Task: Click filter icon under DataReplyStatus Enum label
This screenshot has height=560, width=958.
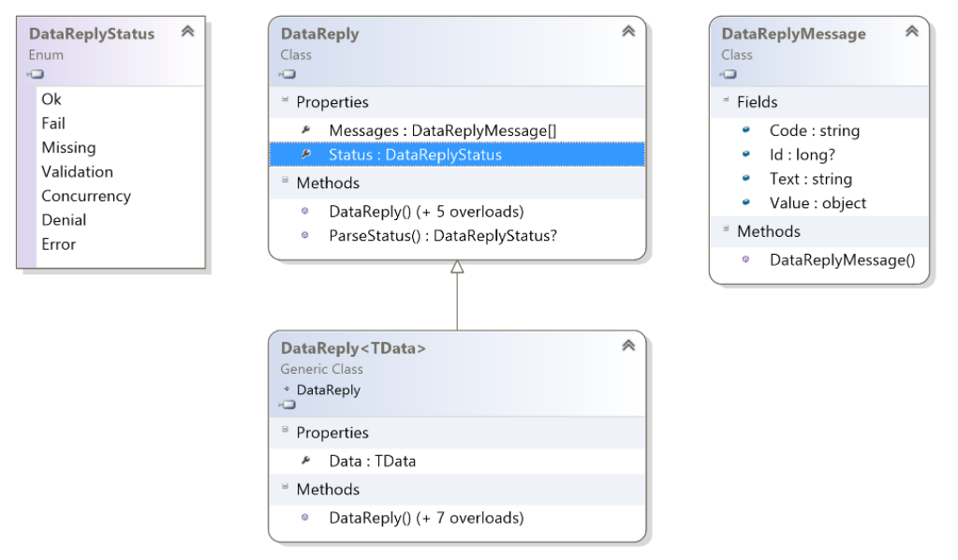Action: (36, 75)
